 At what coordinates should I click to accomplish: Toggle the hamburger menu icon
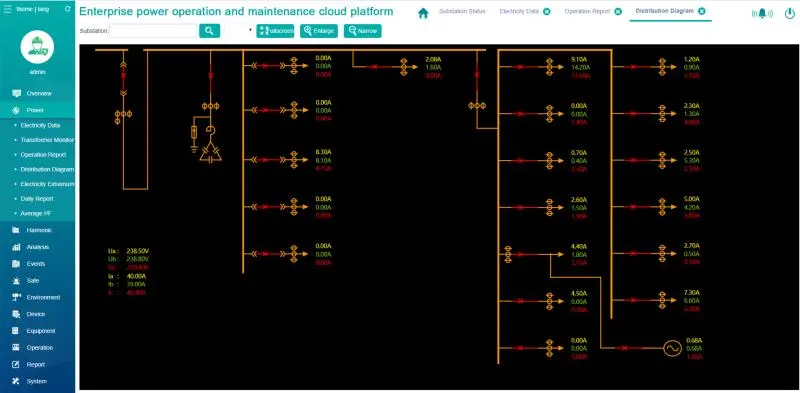click(x=7, y=9)
